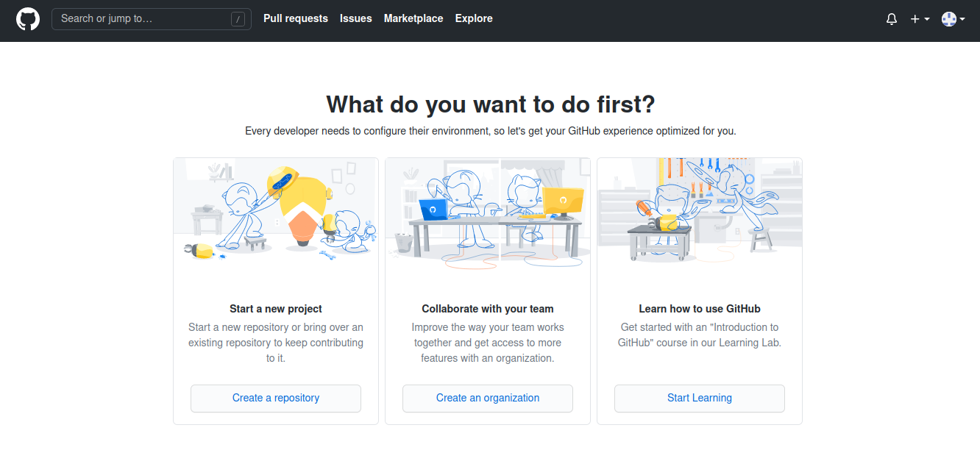The image size is (980, 450).
Task: Click the Start a new project heading
Action: pyautogui.click(x=276, y=309)
